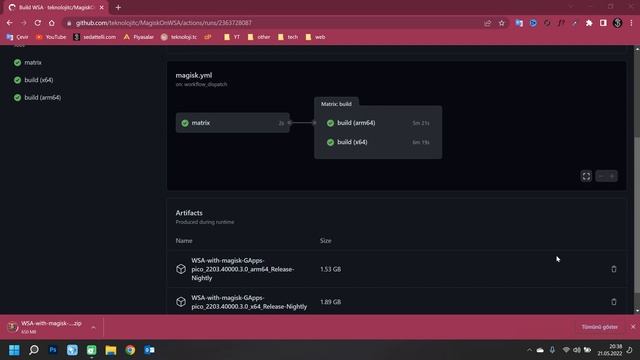Expand download item options chevron
This screenshot has width=640, height=360.
point(93,327)
